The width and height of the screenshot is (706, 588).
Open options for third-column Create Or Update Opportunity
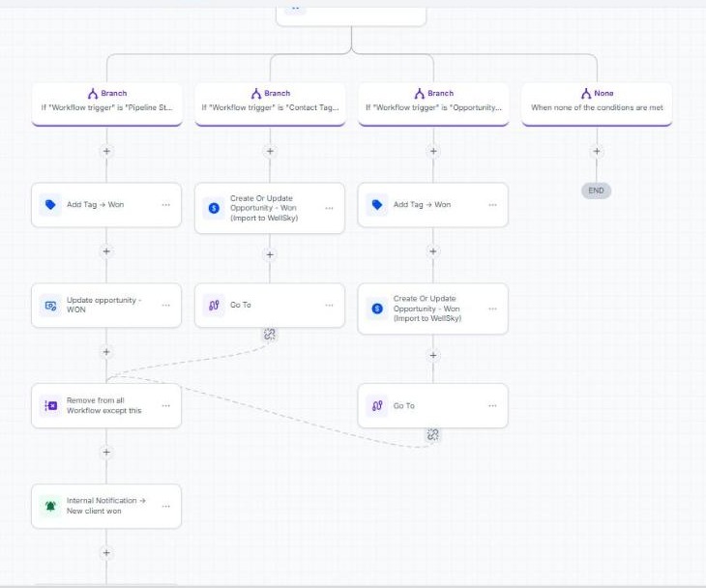click(x=492, y=309)
